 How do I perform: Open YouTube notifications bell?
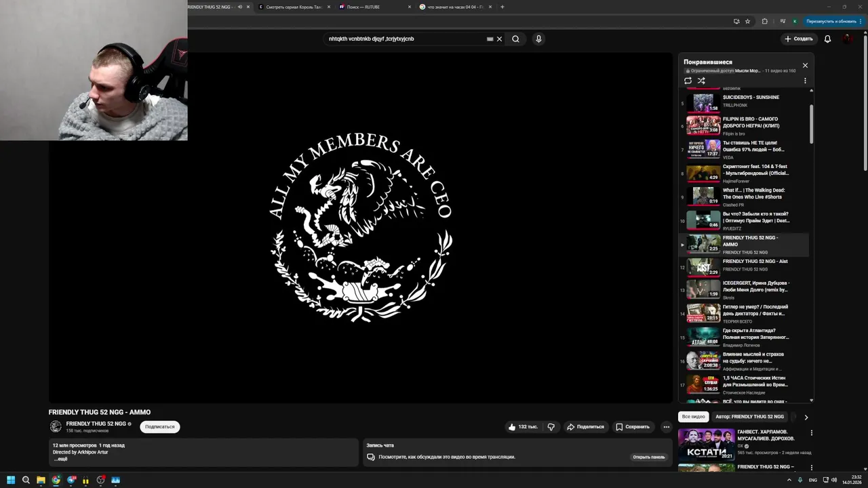point(827,39)
